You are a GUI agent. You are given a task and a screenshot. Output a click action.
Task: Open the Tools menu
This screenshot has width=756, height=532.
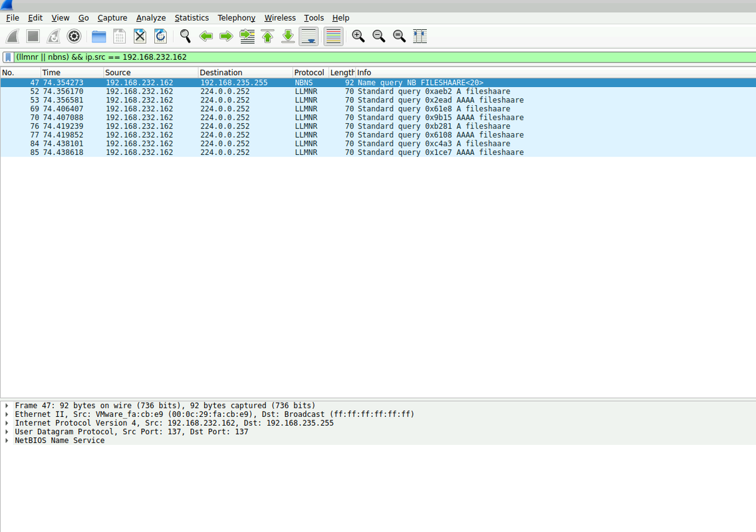(314, 18)
